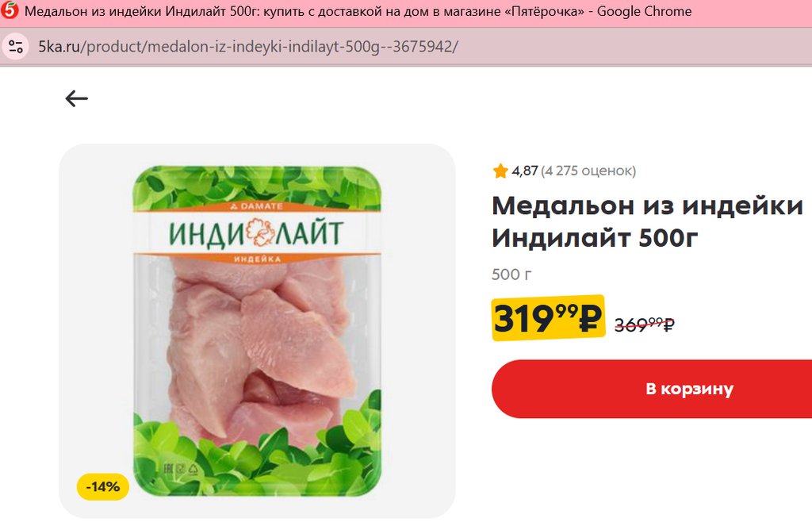The height and width of the screenshot is (526, 812).
Task: Click the Индилайт logo on the package
Action: (x=256, y=232)
